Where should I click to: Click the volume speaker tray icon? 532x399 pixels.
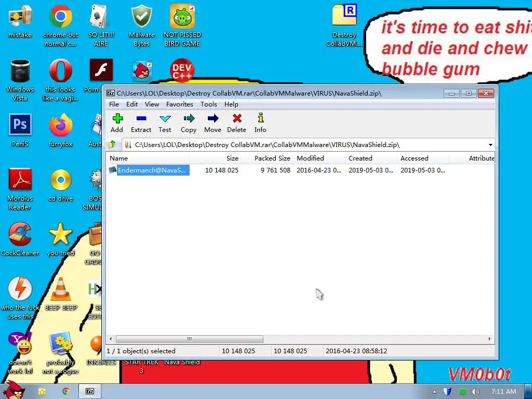(475, 392)
